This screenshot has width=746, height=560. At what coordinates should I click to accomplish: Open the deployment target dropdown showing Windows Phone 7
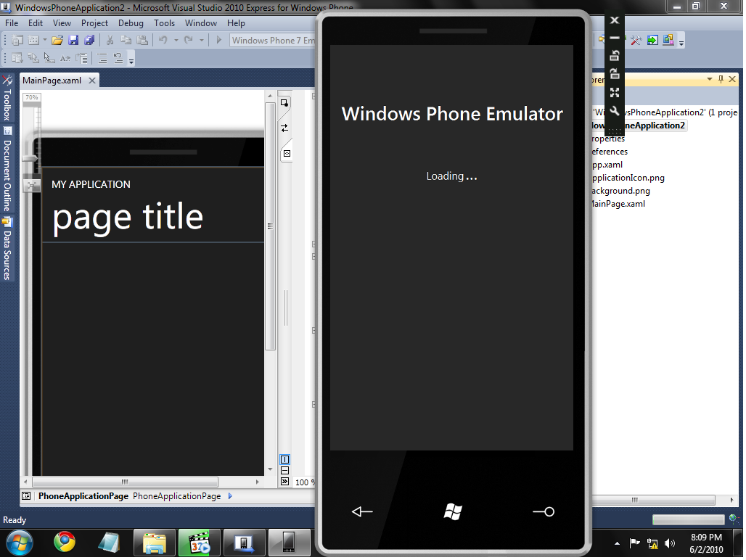click(x=274, y=41)
